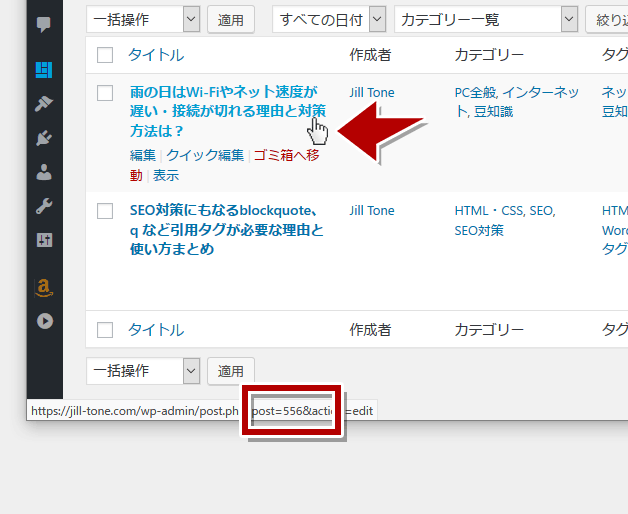Tick the select-all checkbox in footer row
The image size is (628, 514).
(105, 330)
